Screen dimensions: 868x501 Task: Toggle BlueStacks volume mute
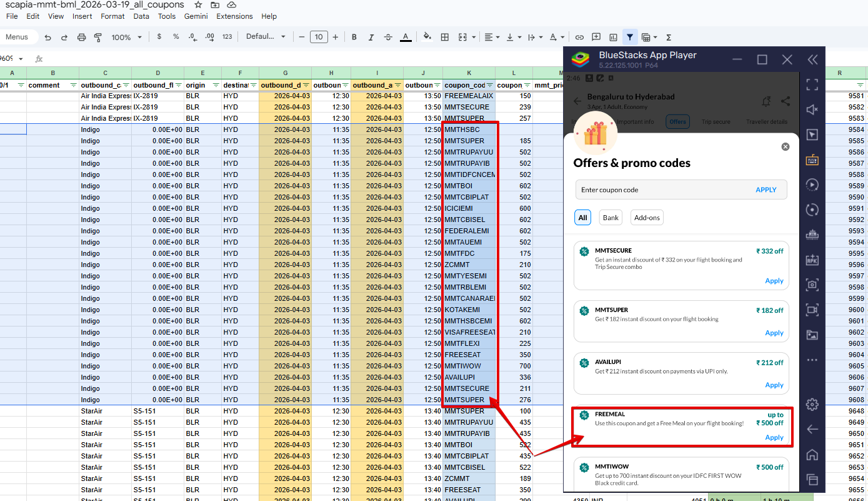coord(812,109)
